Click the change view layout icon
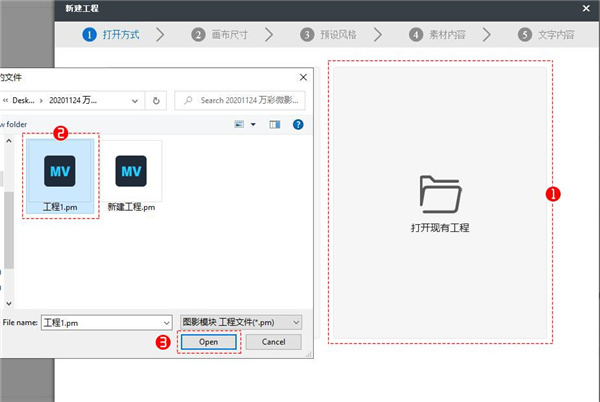600x402 pixels. (x=239, y=124)
